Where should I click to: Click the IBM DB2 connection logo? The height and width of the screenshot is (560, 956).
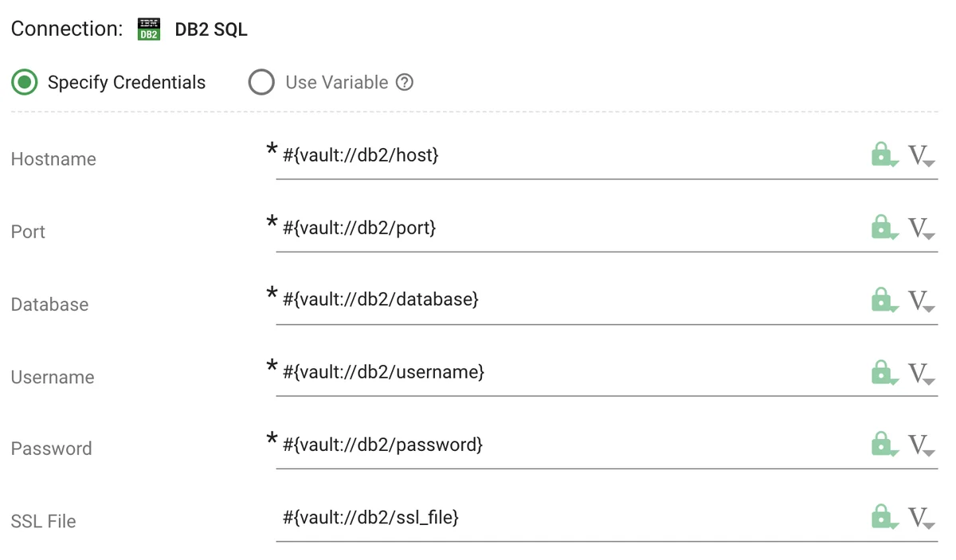[x=148, y=29]
